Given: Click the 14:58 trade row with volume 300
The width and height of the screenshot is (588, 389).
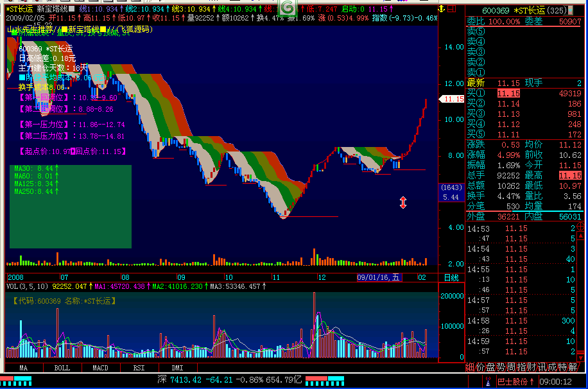Looking at the screenshot, I should [521, 321].
